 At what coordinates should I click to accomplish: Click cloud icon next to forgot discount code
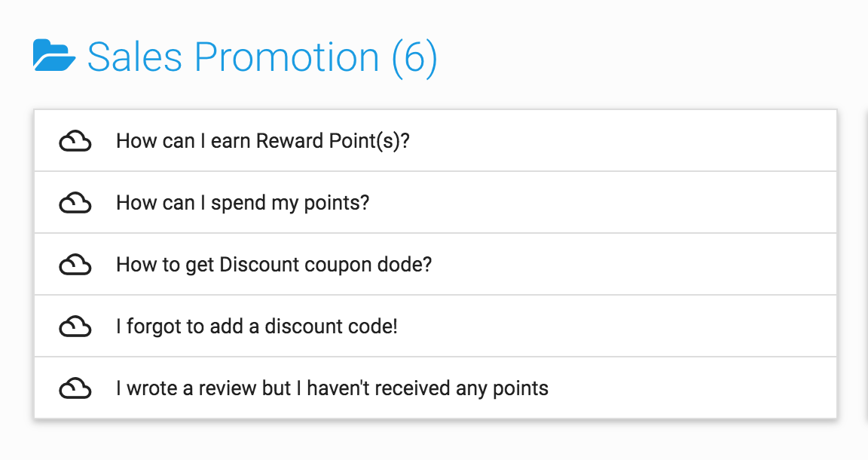[x=75, y=327]
